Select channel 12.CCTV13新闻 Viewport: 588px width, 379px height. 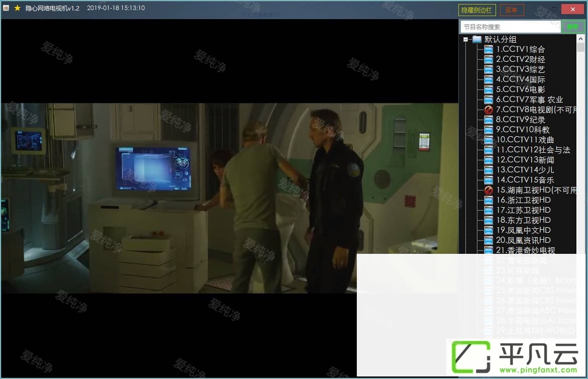525,160
